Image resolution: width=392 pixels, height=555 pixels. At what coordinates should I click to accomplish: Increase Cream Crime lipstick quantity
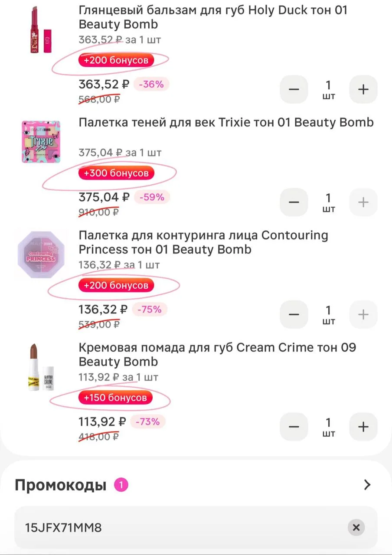[x=363, y=427]
